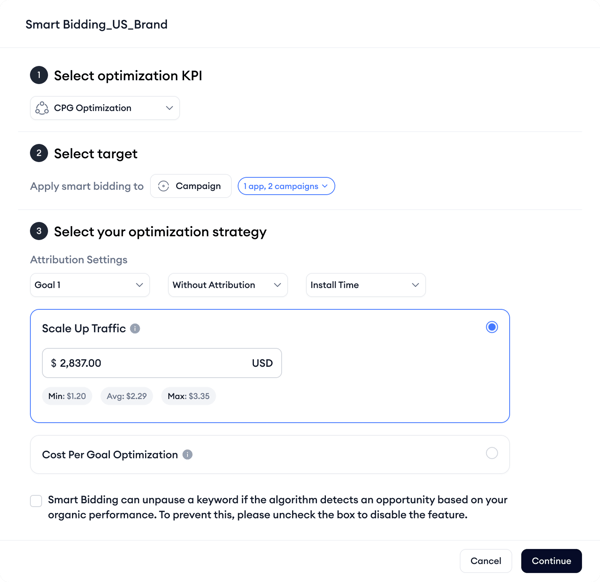The height and width of the screenshot is (582, 600).
Task: Click the Cost Per Goal Optimization info icon
Action: click(x=188, y=454)
